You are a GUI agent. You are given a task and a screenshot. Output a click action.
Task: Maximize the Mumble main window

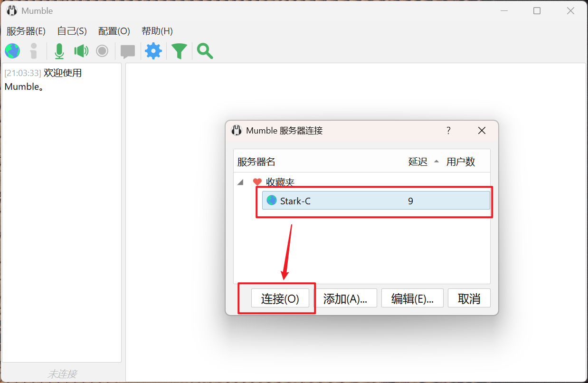[537, 10]
